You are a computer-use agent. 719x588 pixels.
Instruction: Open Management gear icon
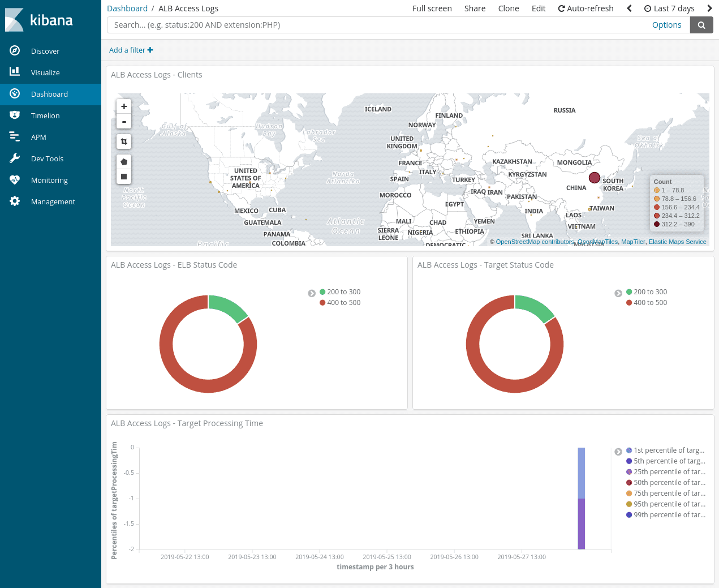click(15, 201)
